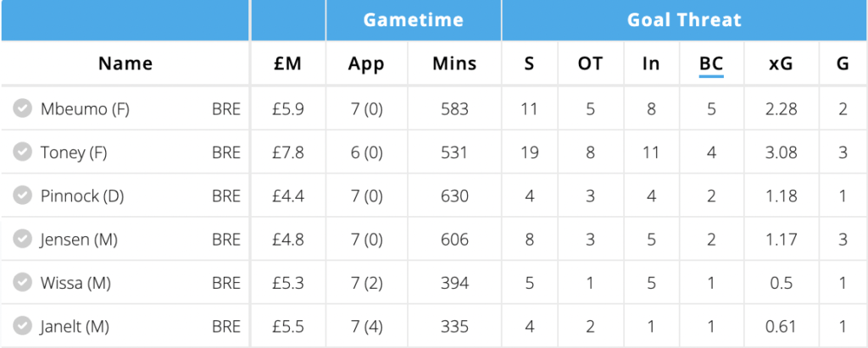
Task: Toggle the check icon beside Pinnock (D)
Action: pos(23,196)
